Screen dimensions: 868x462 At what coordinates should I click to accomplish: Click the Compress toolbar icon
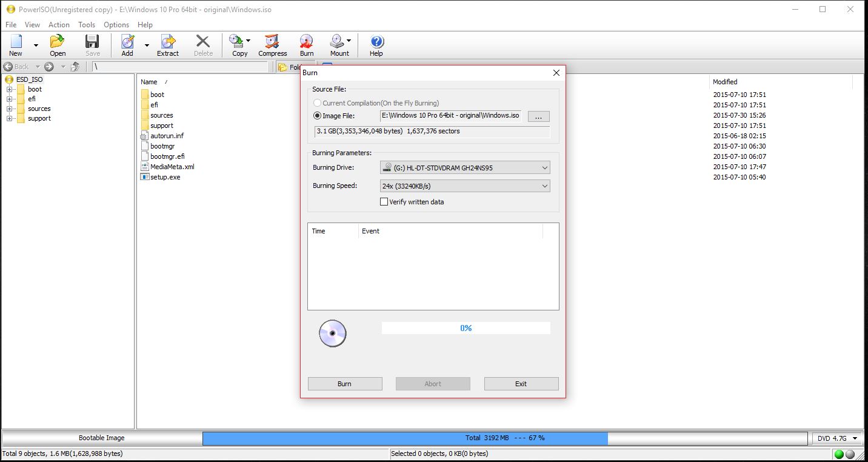(x=272, y=44)
